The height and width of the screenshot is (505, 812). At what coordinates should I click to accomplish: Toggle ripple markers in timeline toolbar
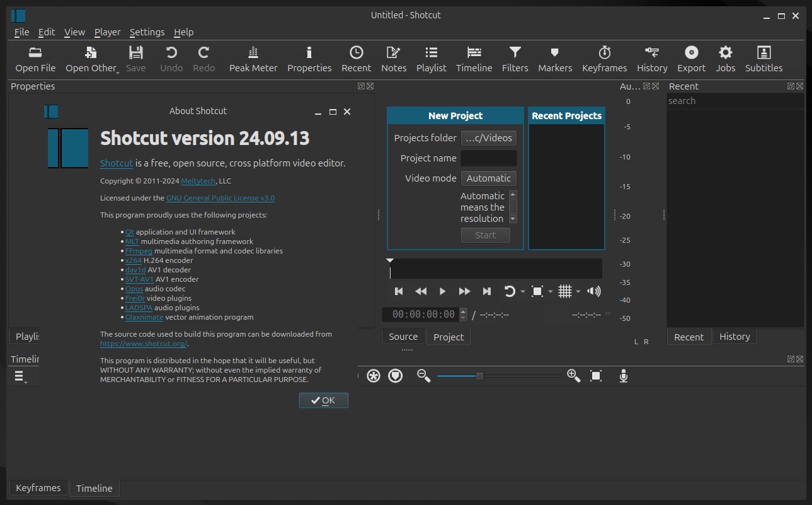pos(396,376)
